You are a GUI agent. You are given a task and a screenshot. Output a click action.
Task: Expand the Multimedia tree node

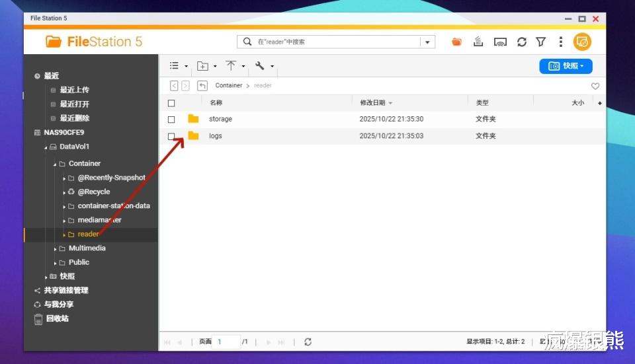click(55, 249)
